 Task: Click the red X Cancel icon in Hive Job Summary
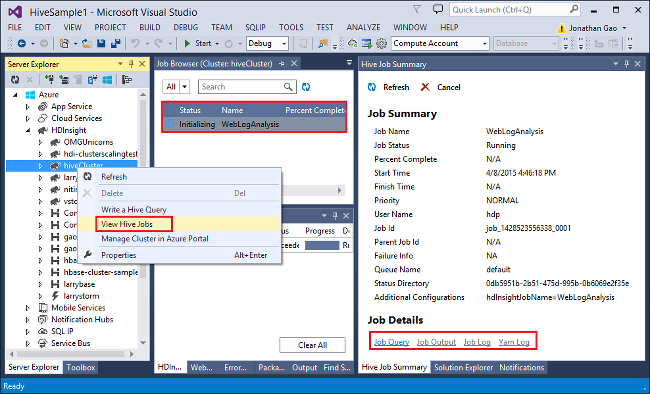click(x=425, y=87)
